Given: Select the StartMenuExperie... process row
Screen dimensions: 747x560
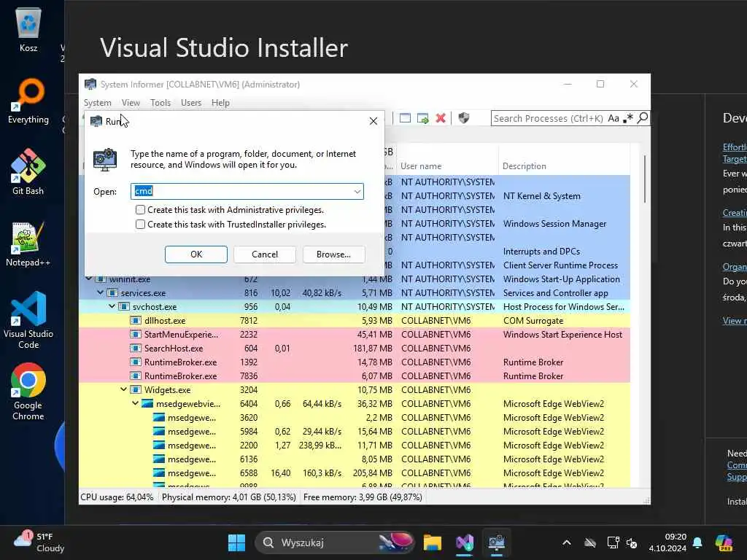Looking at the screenshot, I should point(355,334).
